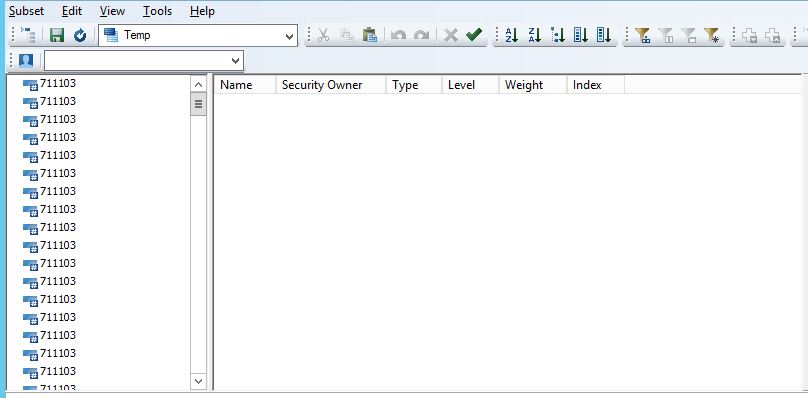Viewport: 808px width, 398px height.
Task: Click the Undo arrow icon
Action: coord(398,35)
